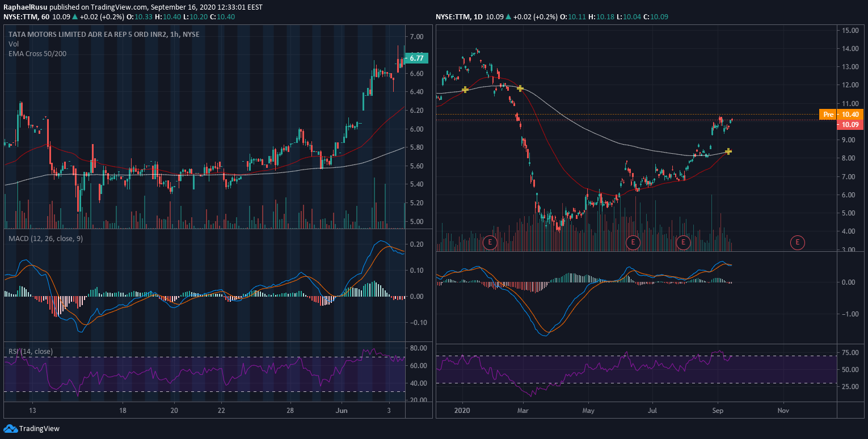The image size is (868, 439).
Task: Click the orange Pre 10.40 price label
Action: pyautogui.click(x=841, y=115)
